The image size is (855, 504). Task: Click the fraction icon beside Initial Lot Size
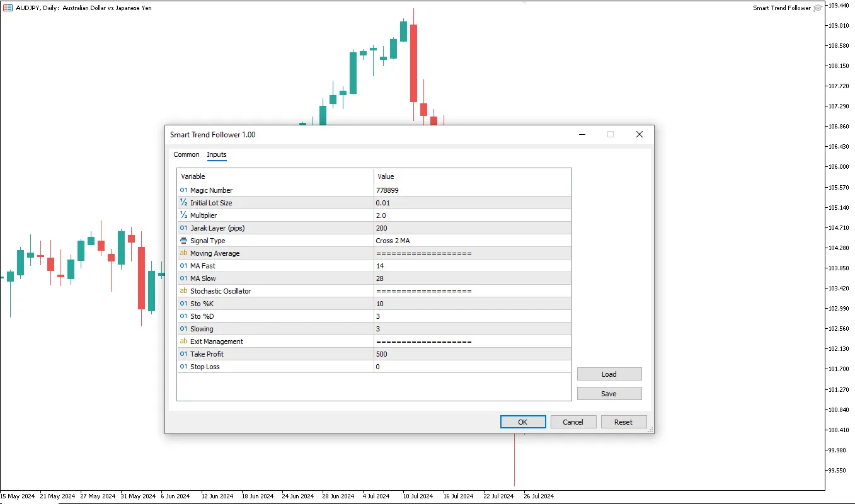[x=184, y=203]
